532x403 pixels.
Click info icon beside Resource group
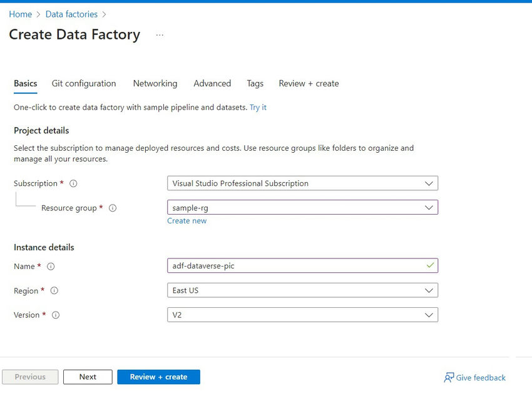pyautogui.click(x=113, y=208)
